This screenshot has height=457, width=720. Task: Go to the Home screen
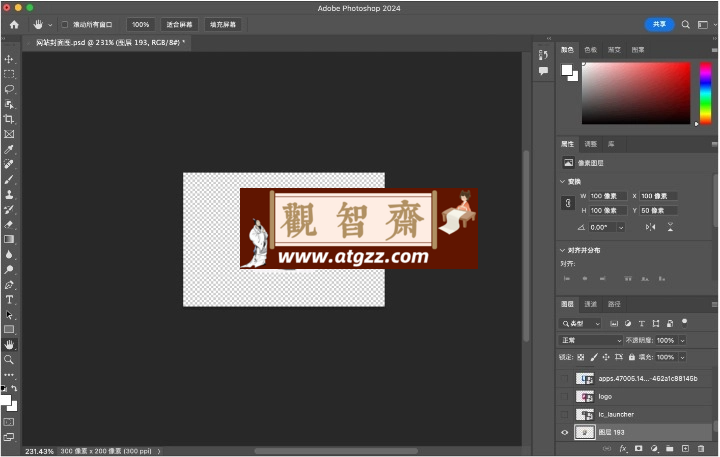(14, 24)
